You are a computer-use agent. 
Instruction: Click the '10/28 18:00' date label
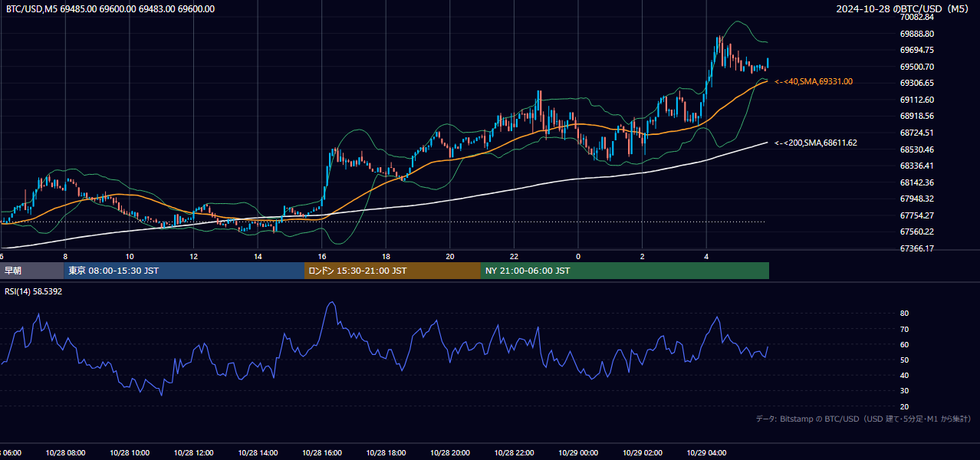[386, 452]
